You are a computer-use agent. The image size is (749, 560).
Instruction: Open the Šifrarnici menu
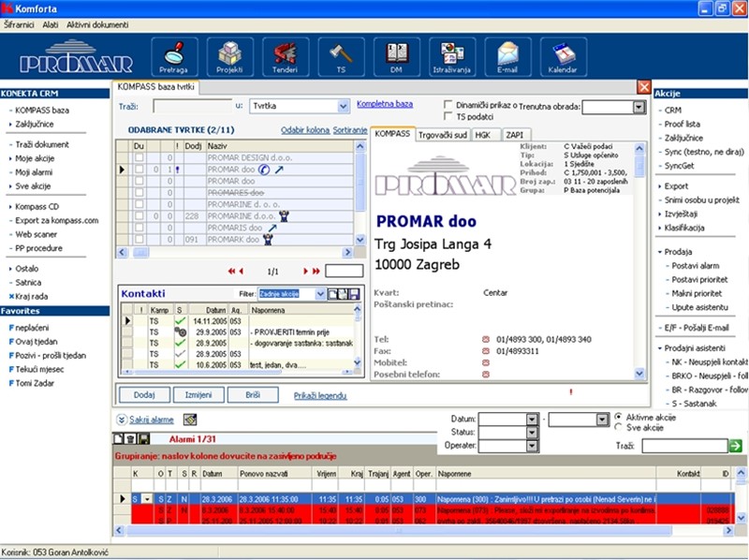(x=19, y=25)
